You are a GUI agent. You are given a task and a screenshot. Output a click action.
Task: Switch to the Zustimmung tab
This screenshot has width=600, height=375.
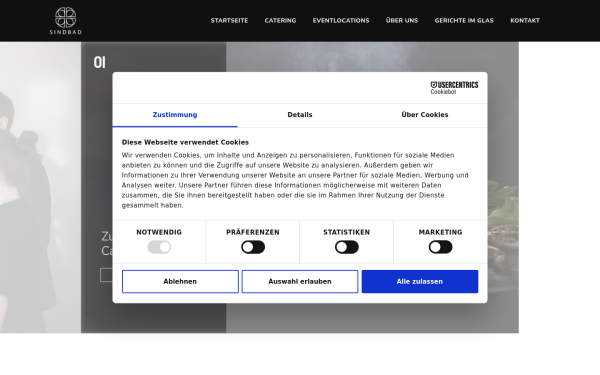[x=175, y=115]
